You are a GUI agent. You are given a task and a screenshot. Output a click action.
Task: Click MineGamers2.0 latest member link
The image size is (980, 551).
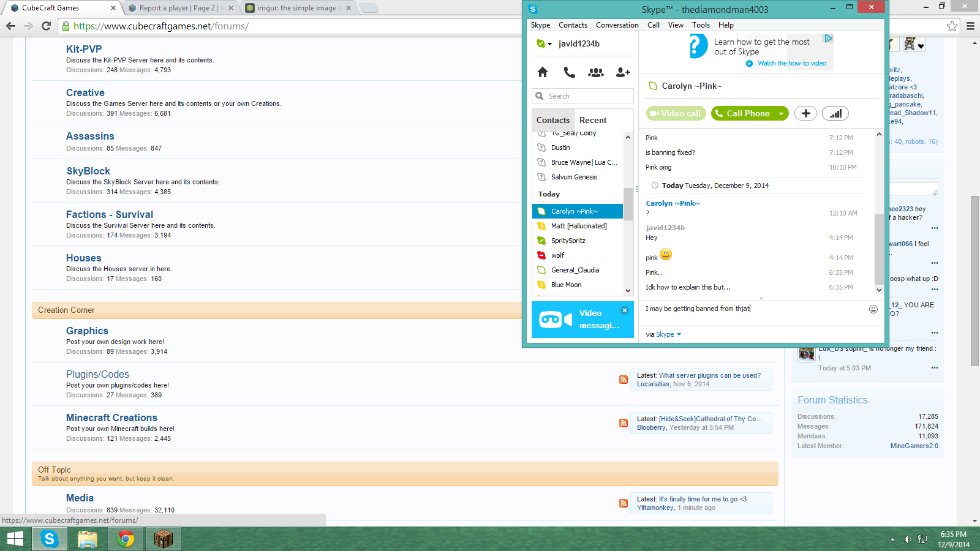point(914,446)
